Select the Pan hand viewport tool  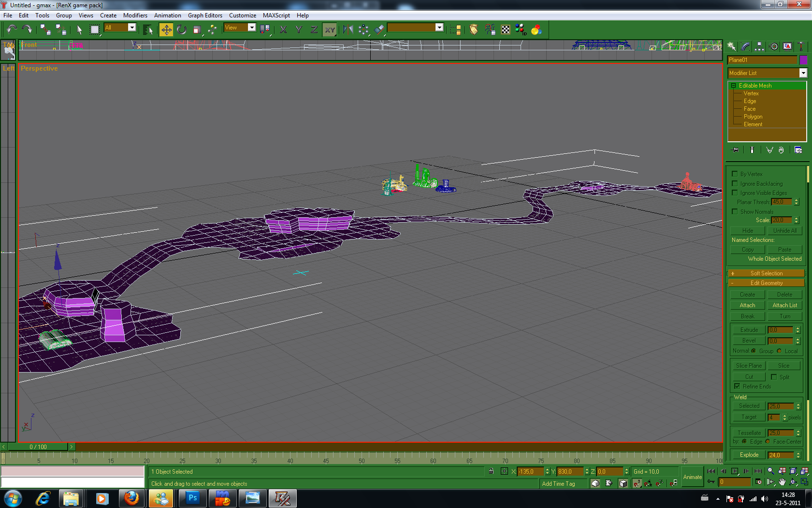pyautogui.click(x=782, y=482)
